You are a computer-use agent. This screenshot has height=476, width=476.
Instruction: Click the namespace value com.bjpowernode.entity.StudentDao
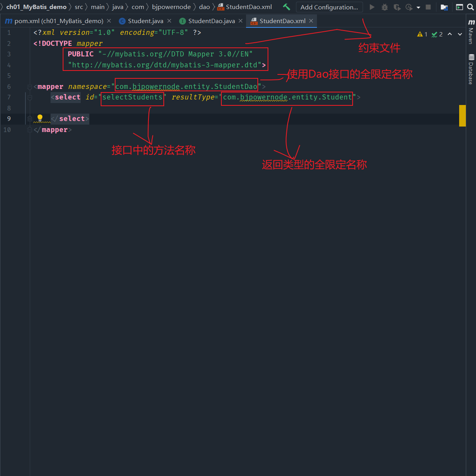point(186,87)
